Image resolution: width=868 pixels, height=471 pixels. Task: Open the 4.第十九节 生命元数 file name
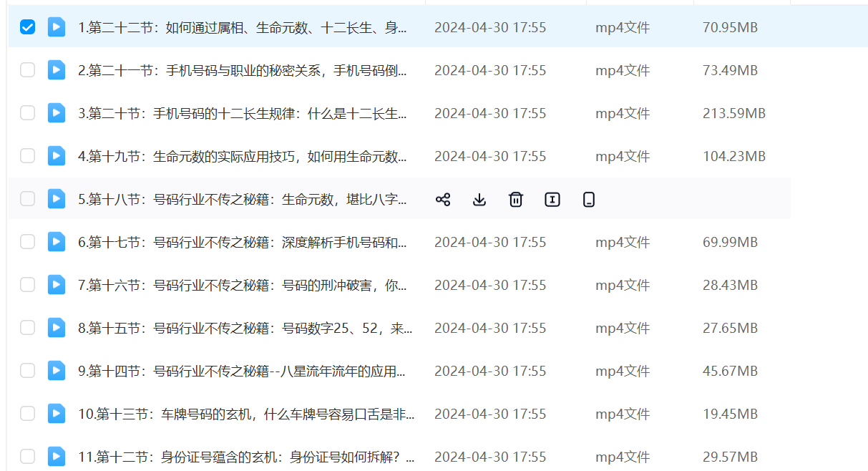243,156
